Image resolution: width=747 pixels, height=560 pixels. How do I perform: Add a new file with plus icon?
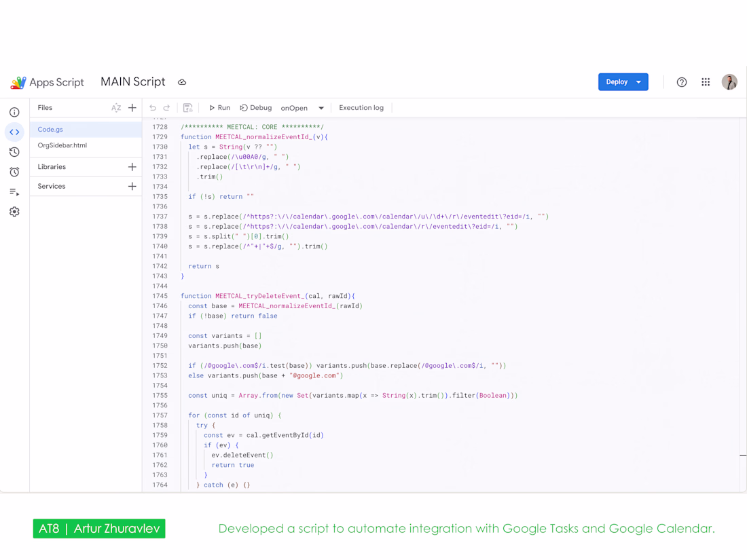[x=132, y=108]
